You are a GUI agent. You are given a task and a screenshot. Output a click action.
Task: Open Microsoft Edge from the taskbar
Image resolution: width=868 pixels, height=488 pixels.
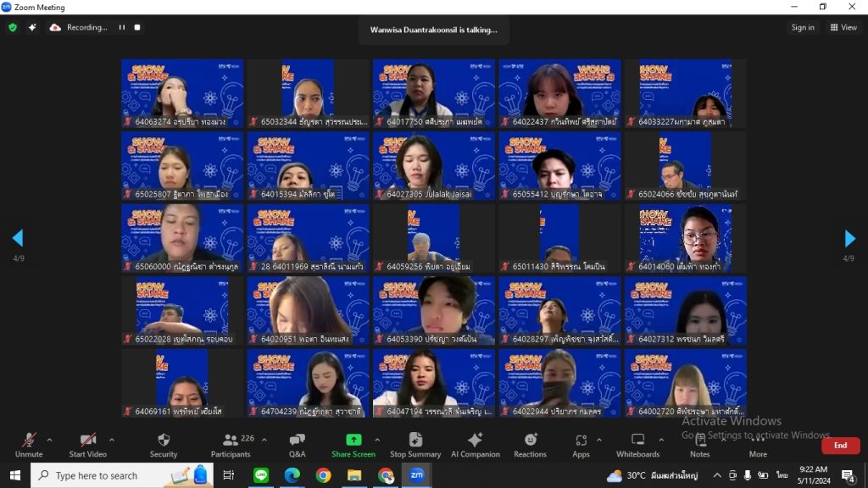click(292, 475)
